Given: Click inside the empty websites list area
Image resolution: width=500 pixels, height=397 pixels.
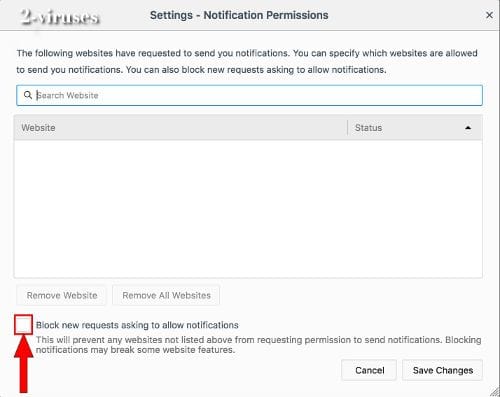Looking at the screenshot, I should 248,209.
